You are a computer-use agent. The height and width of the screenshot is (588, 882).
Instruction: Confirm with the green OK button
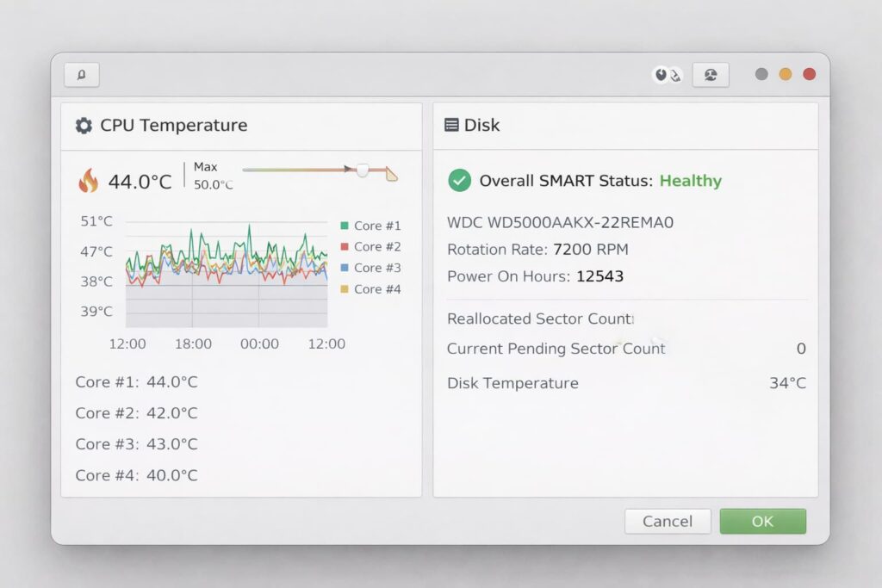pos(762,521)
